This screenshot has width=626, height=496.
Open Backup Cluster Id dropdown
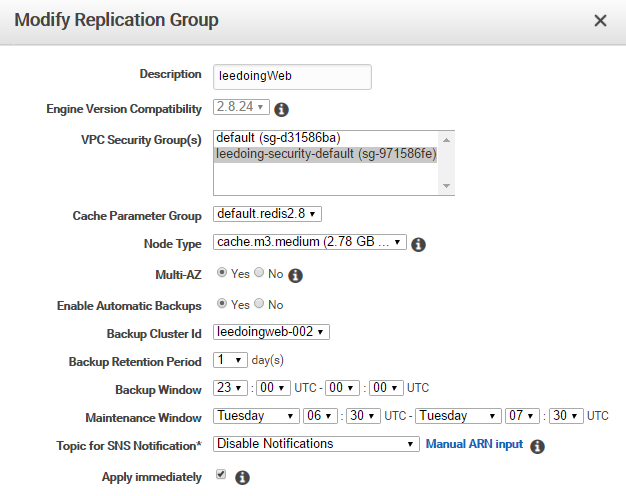coord(271,332)
